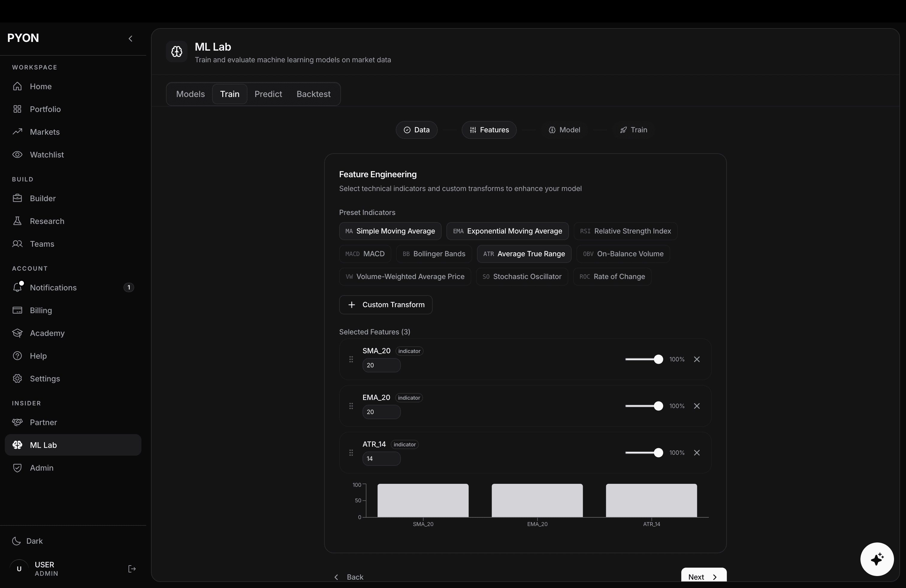Enable Rate of Change indicator

pos(612,277)
